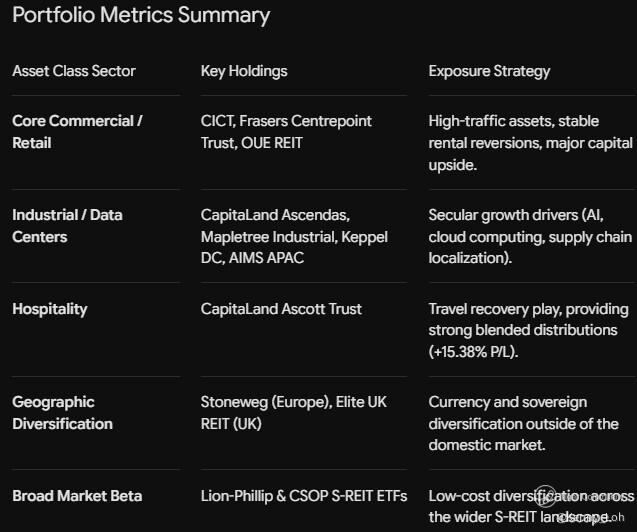Viewport: 637px width, 532px height.
Task: Click the Travel recovery play strategy text
Action: click(529, 330)
